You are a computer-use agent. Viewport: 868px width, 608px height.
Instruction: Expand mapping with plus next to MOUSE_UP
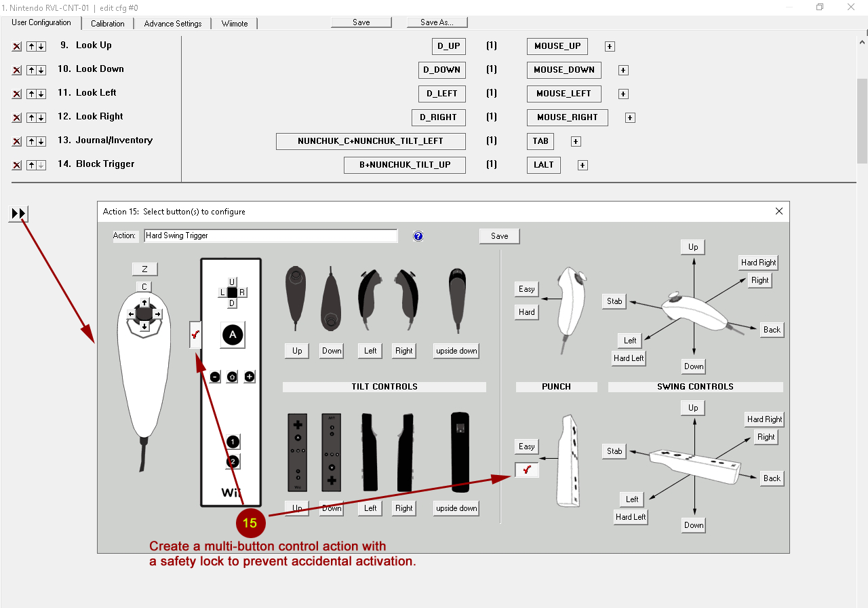click(x=610, y=47)
